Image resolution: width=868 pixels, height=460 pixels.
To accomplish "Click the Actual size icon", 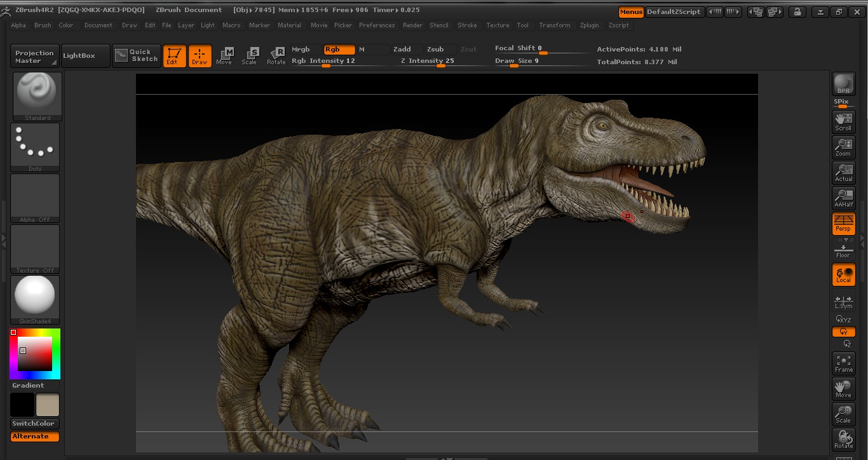I will click(x=843, y=172).
